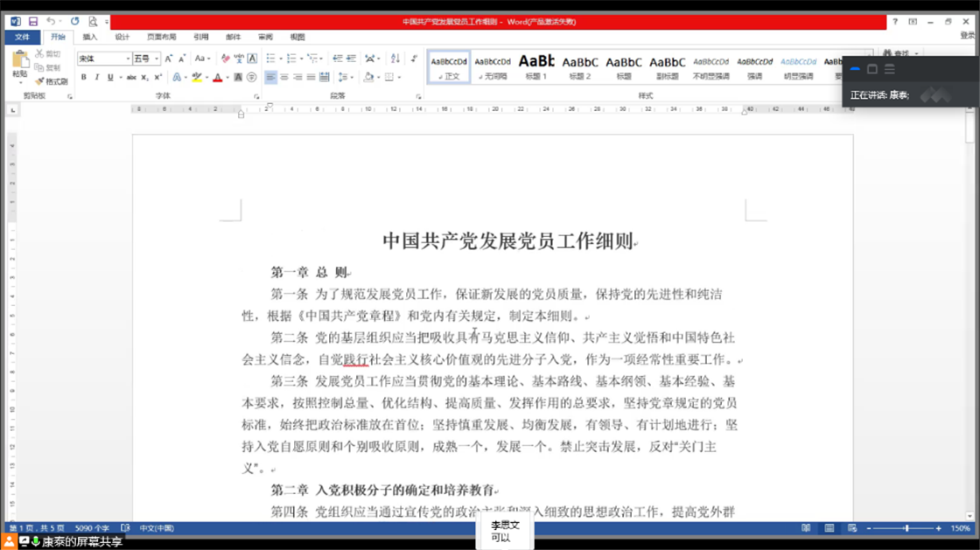Expand the multilevel list options
Viewport: 980px width, 550px height.
pos(321,59)
